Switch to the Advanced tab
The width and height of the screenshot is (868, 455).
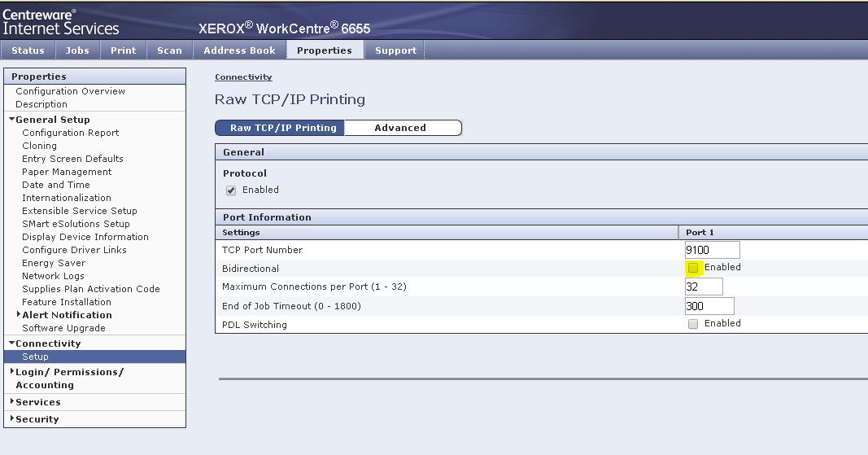[400, 128]
